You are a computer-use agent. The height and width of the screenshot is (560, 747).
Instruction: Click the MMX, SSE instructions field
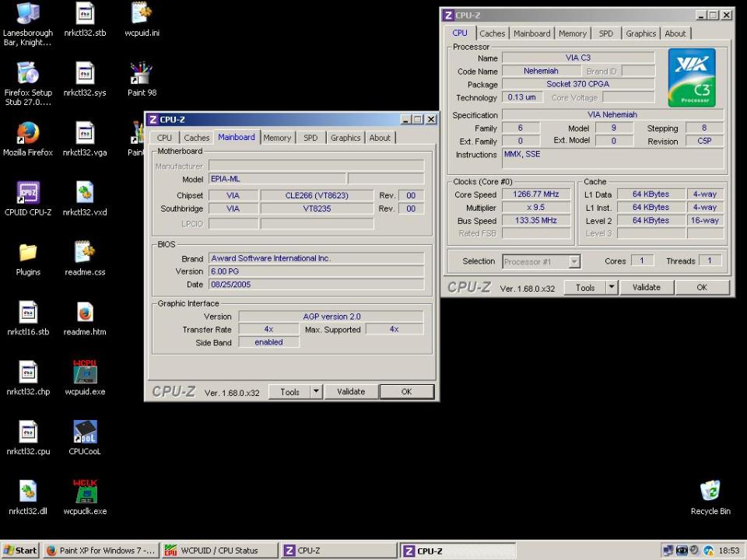612,159
